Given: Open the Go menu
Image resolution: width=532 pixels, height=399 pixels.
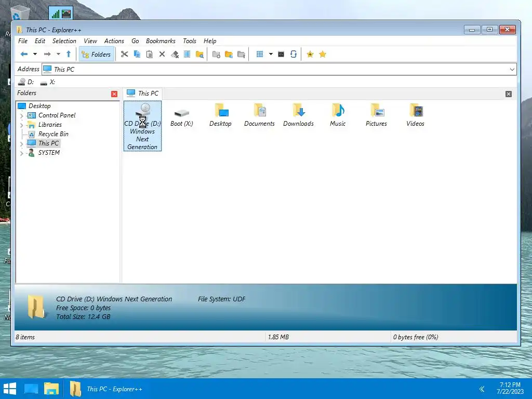Looking at the screenshot, I should (x=135, y=41).
